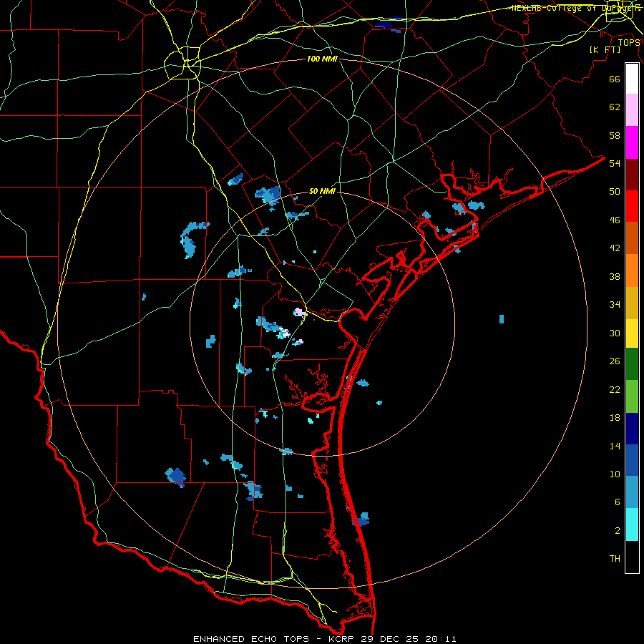Click the 'ENHANCED ECHO TOPS' product title text
Viewport: 644px width, 644px height.
pyautogui.click(x=251, y=639)
